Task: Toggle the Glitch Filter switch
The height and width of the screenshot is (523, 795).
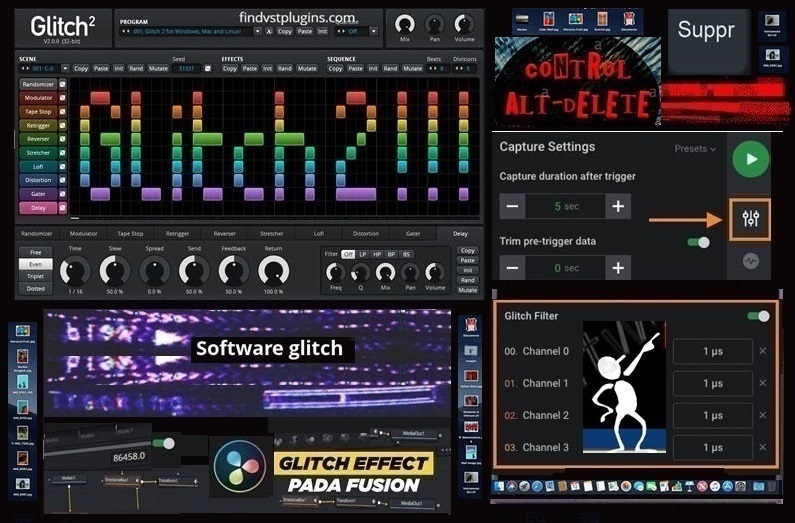Action: [x=758, y=316]
